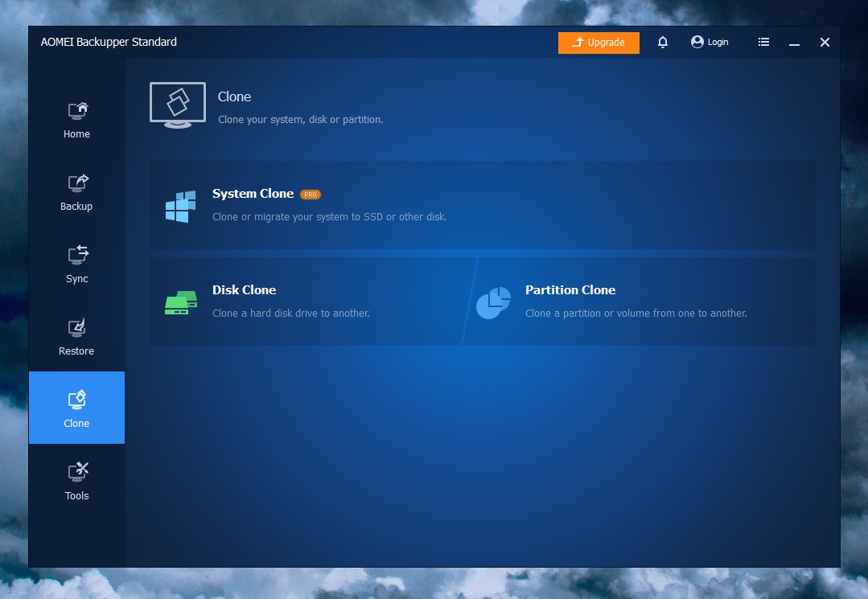Switch to the Sync tab label

(77, 279)
